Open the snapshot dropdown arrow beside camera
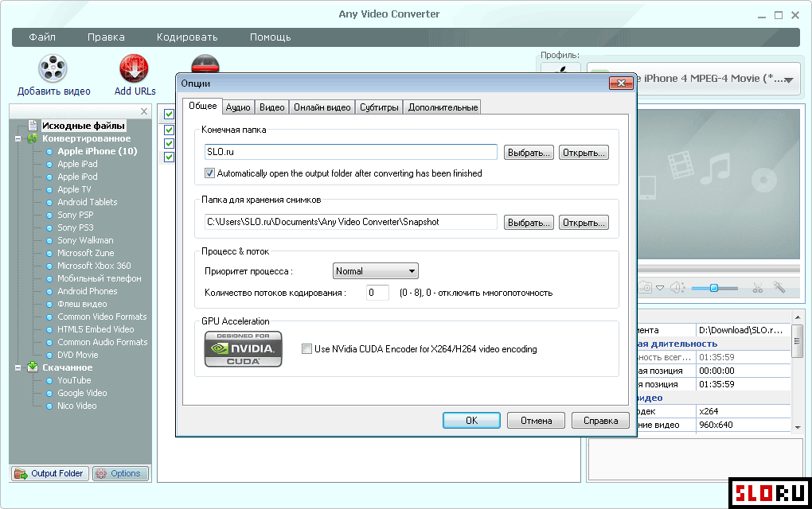This screenshot has height=509, width=812. (x=660, y=288)
